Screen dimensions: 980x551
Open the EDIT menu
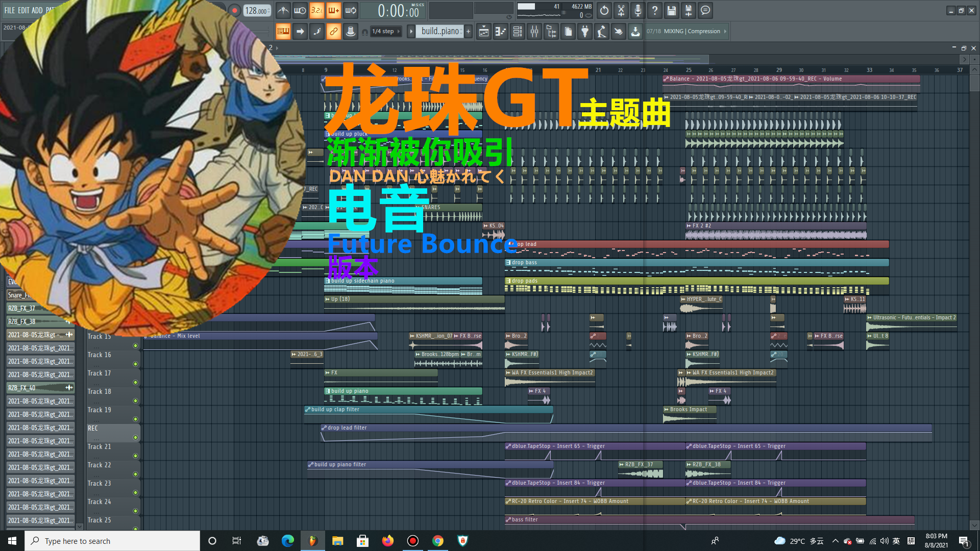click(x=23, y=10)
